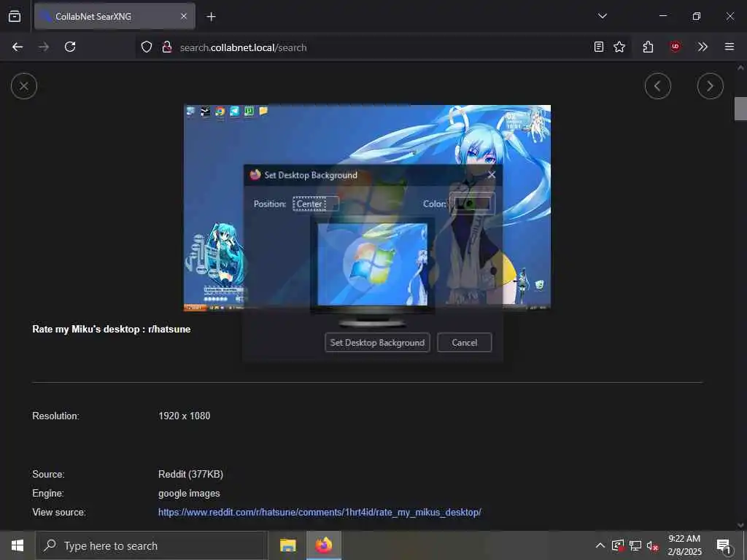Pick a background color with the Color swatch
Viewport: 747px width, 560px height.
tap(472, 204)
